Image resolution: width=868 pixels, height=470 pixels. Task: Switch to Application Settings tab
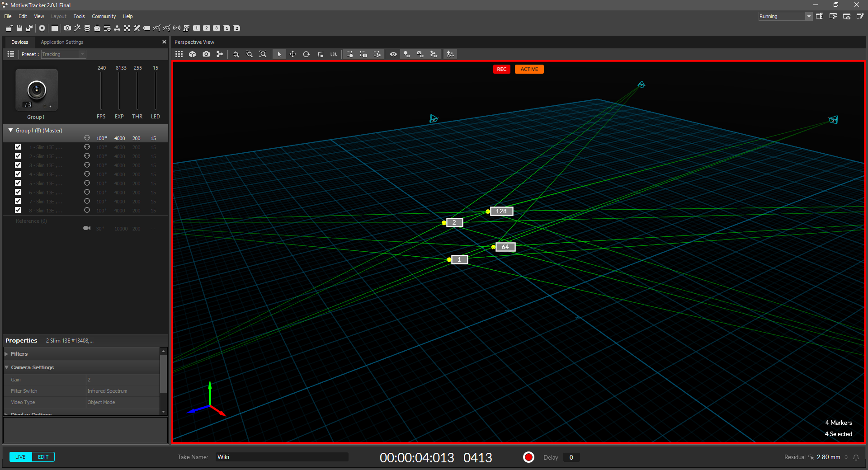(x=62, y=42)
